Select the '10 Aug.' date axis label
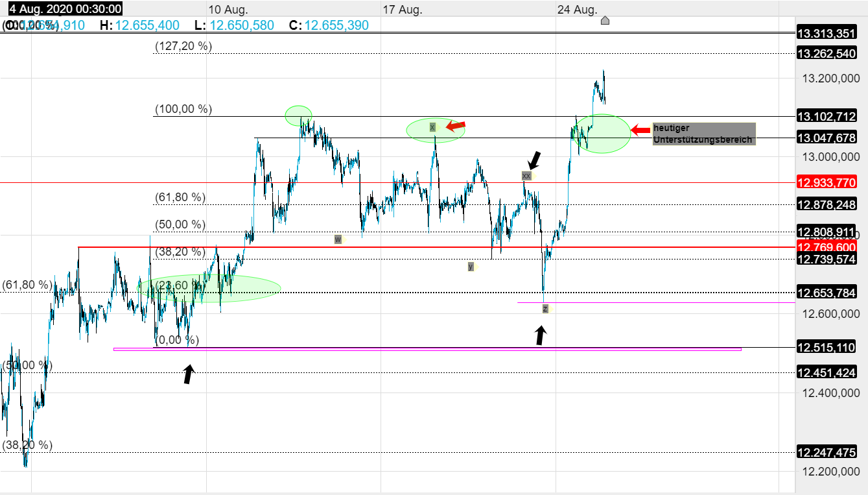868x495 pixels. click(x=228, y=10)
